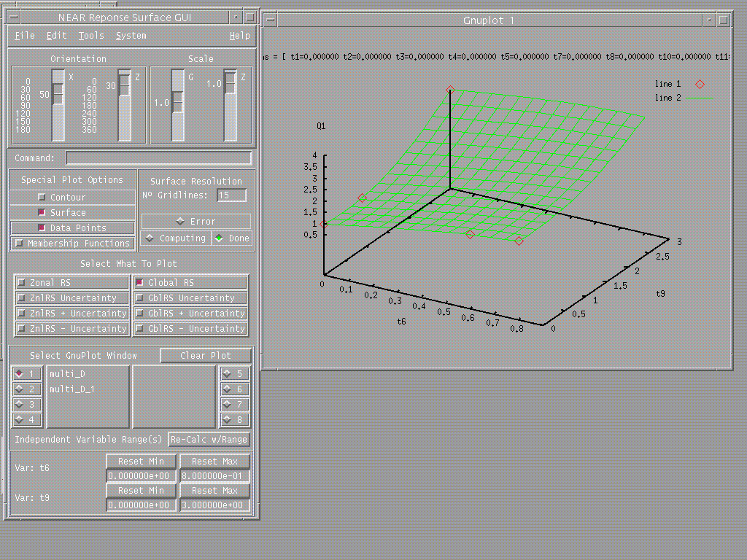Enable Membership Functions option
Screen dimensions: 747x560
click(x=72, y=243)
